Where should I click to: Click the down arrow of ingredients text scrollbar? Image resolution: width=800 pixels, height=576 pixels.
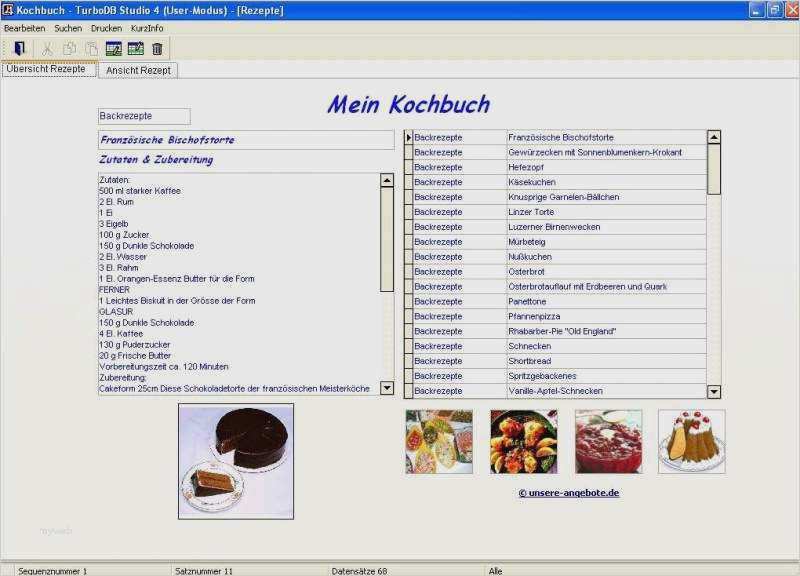(387, 388)
